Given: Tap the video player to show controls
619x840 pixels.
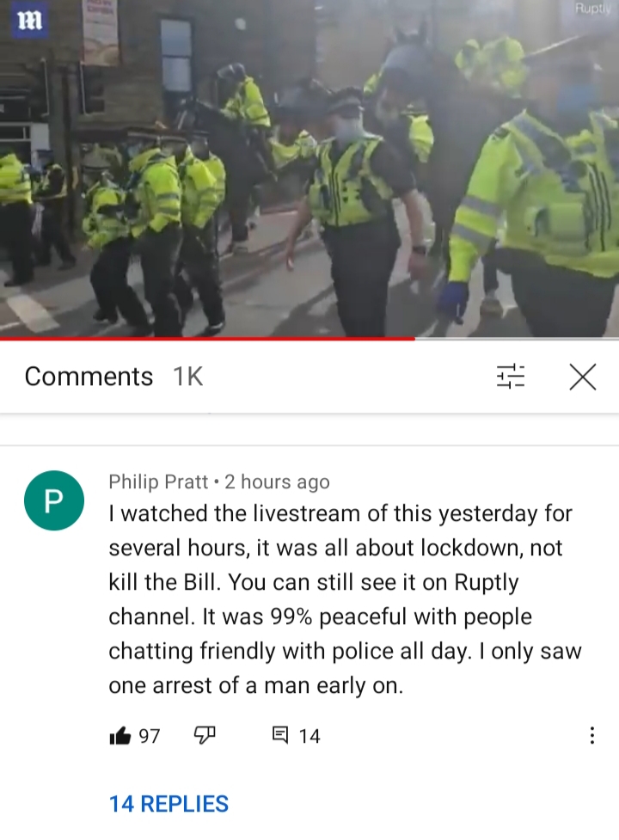Looking at the screenshot, I should coord(309,169).
